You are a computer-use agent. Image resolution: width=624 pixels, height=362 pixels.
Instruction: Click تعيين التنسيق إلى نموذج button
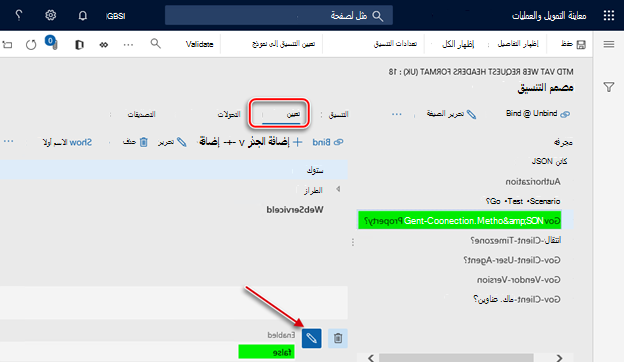click(283, 44)
